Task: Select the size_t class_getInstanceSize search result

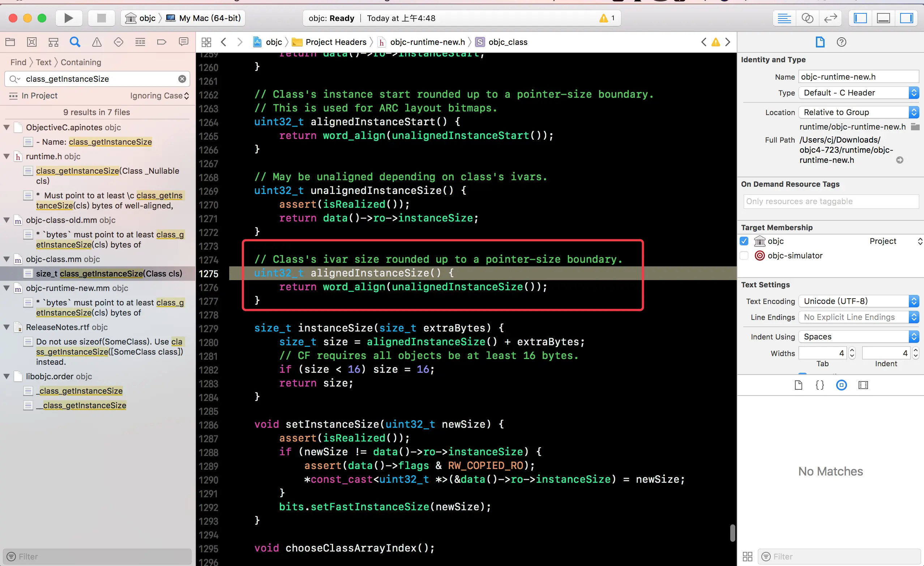Action: click(109, 274)
